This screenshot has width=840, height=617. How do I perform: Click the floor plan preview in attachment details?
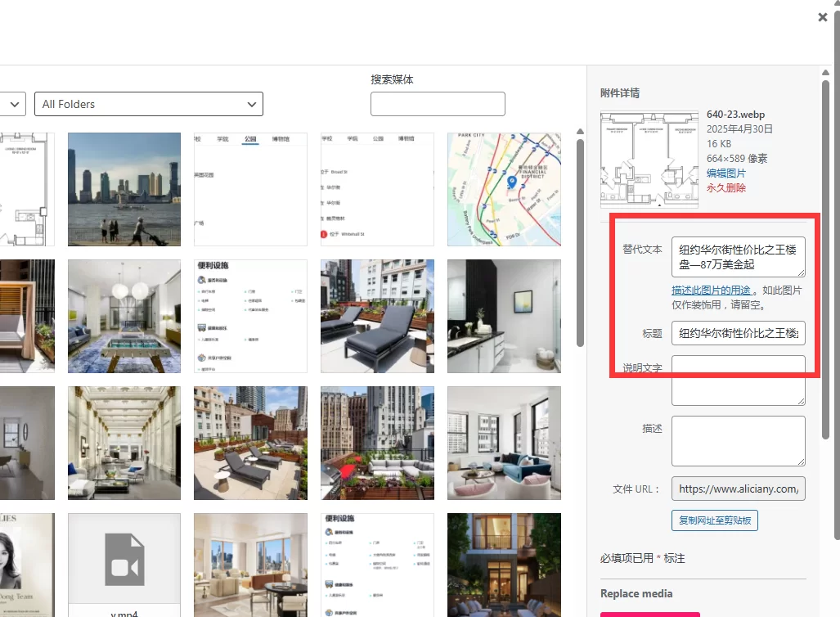649,160
